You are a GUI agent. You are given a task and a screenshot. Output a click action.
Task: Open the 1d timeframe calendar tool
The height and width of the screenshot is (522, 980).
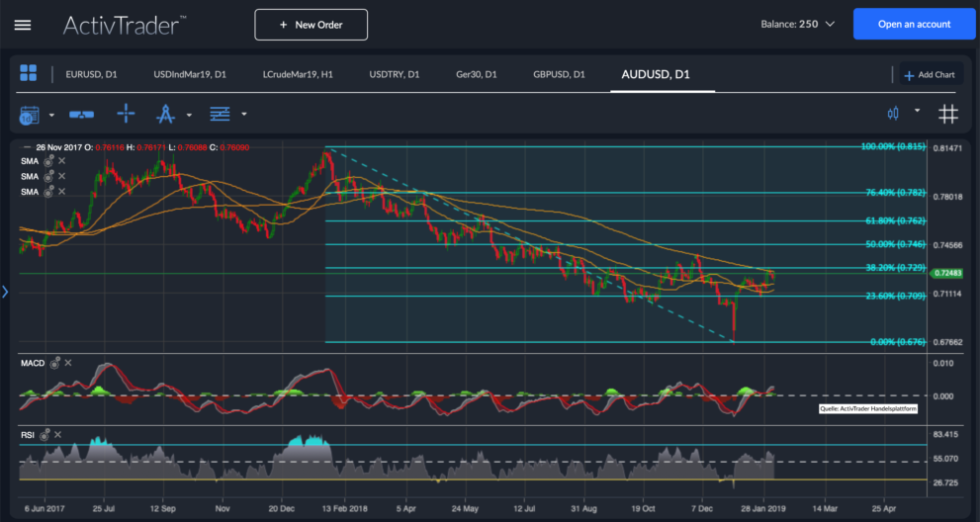pos(30,115)
